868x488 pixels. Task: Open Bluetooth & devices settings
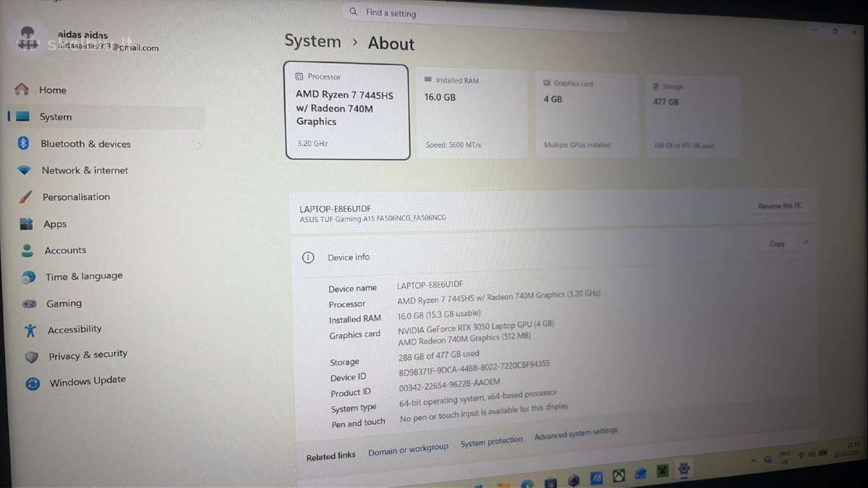coord(85,144)
